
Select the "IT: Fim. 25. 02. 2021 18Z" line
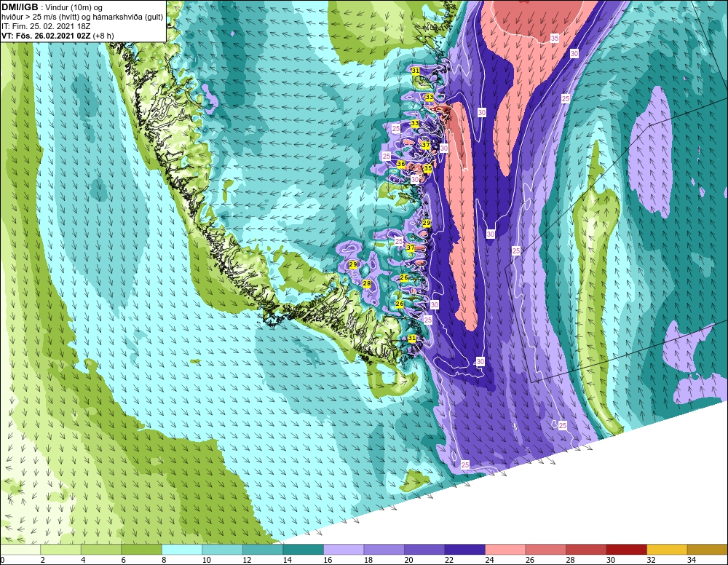[x=46, y=26]
